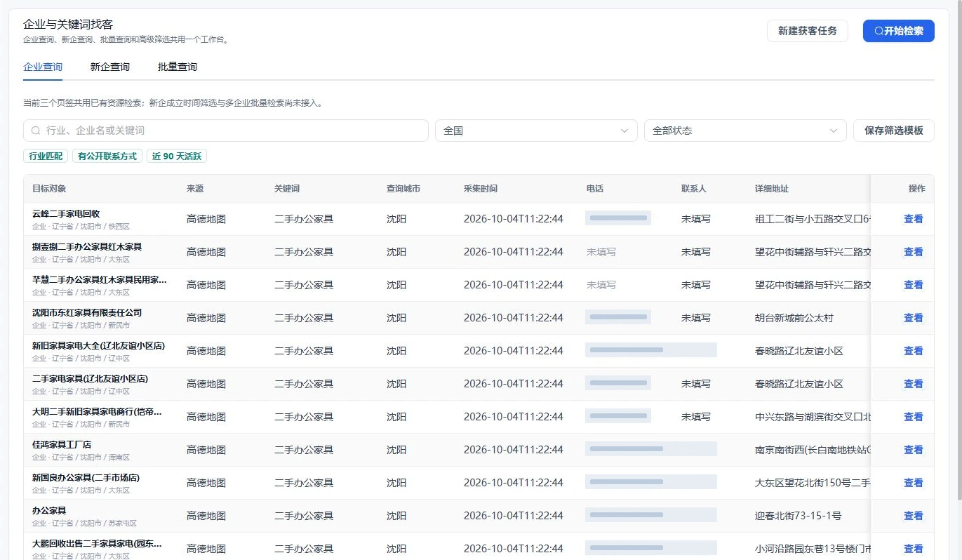The image size is (962, 560).
Task: Click the address starting with 南京南街西
Action: [813, 450]
